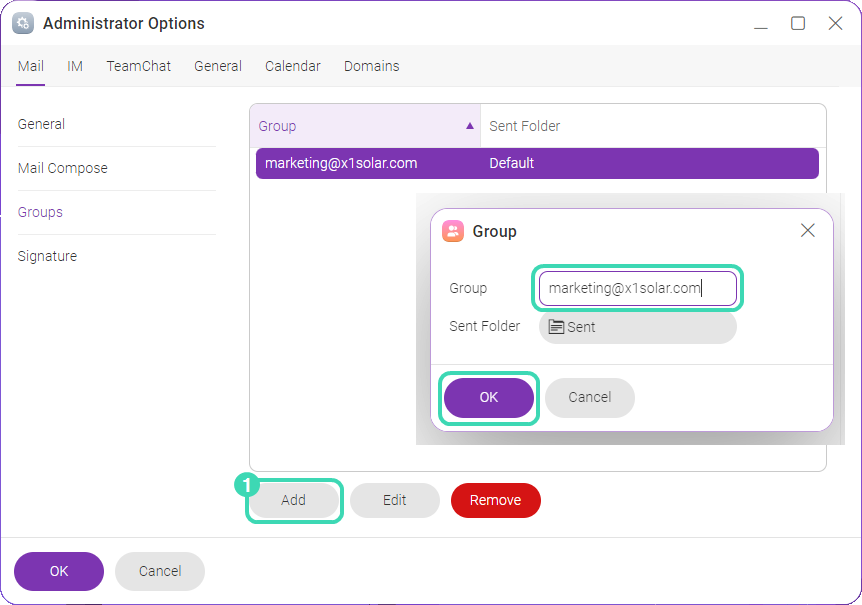Open Signature settings in sidebar

pyautogui.click(x=47, y=256)
